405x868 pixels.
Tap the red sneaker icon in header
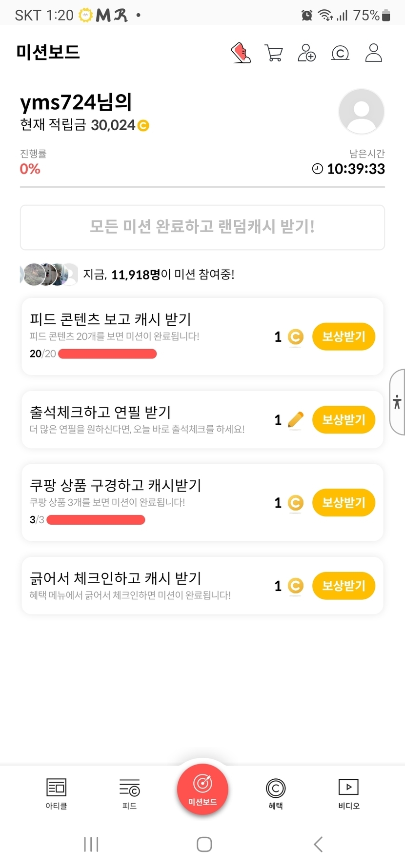point(241,53)
